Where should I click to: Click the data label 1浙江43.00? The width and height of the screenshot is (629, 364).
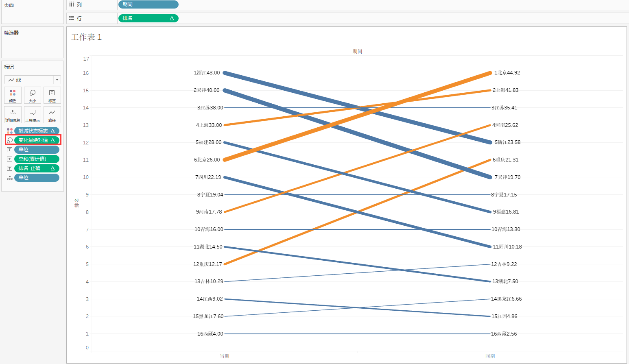[207, 73]
